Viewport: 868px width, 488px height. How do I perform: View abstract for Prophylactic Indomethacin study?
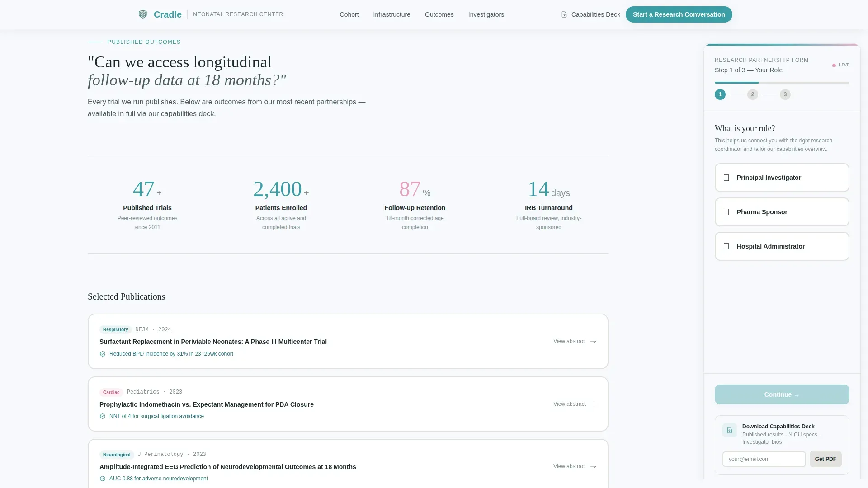575,404
